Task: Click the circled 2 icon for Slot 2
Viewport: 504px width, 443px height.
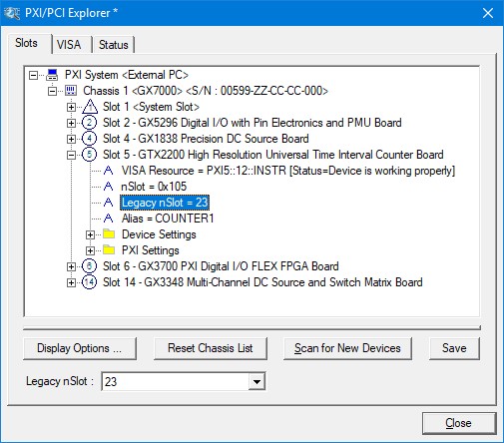Action: [x=89, y=123]
